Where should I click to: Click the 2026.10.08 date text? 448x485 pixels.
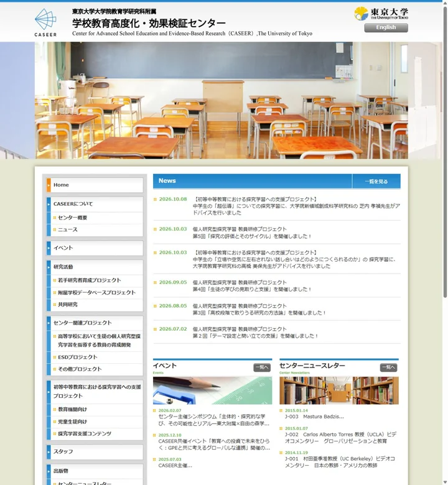[x=173, y=199]
